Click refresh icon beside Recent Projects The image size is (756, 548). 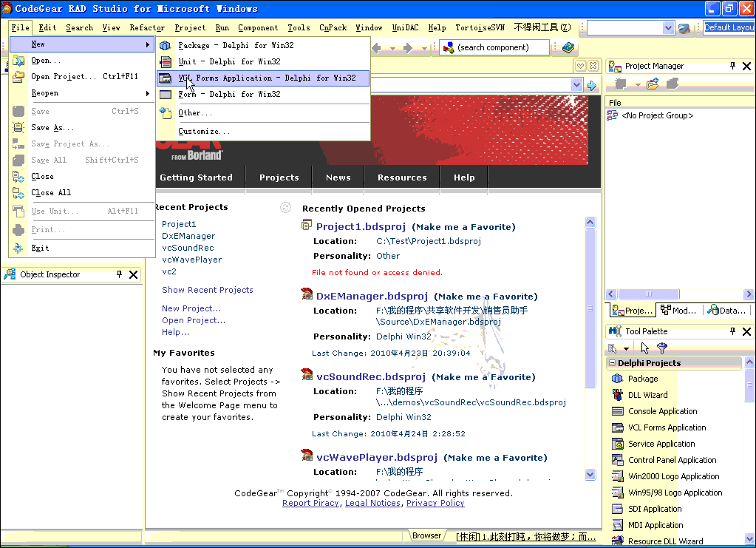tap(285, 207)
